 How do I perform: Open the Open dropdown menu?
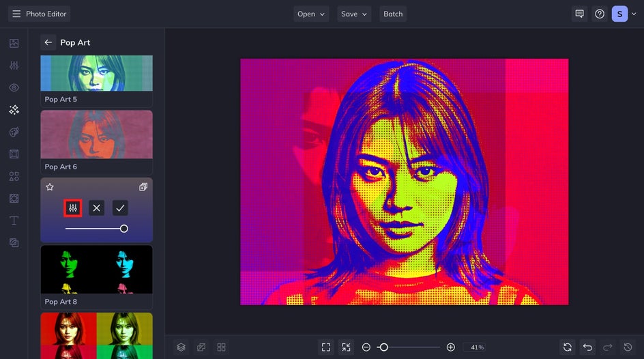coord(311,14)
